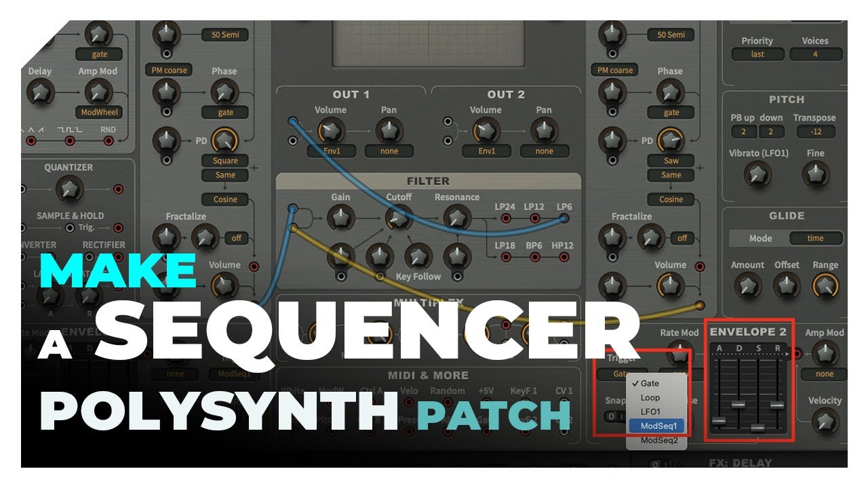
Task: Click the Envelope 2 Release slider
Action: click(777, 405)
